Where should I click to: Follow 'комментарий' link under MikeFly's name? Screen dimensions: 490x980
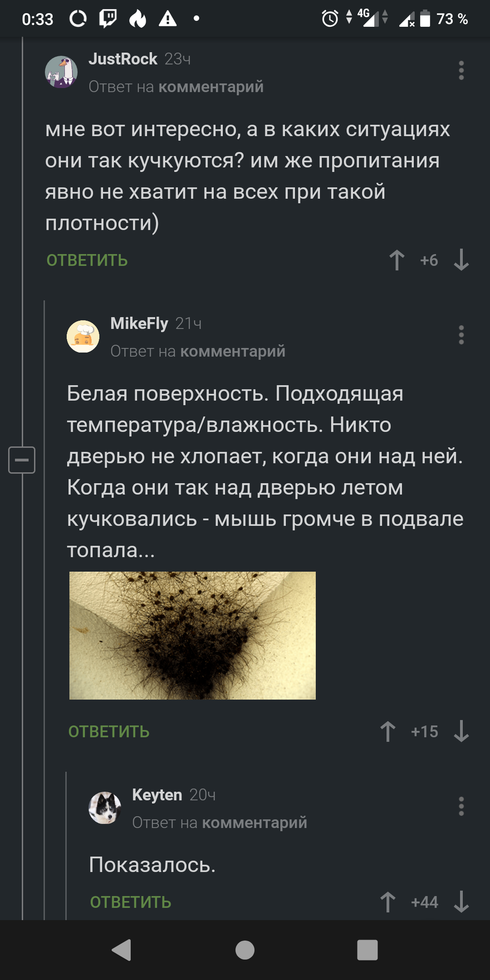(x=233, y=351)
